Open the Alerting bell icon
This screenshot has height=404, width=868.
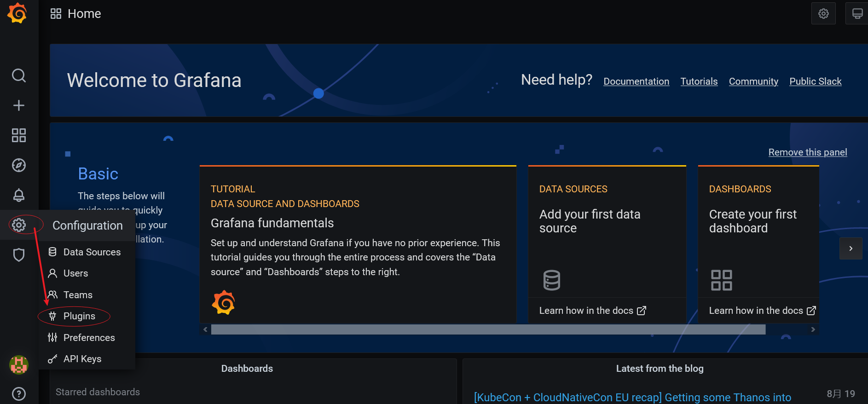point(19,195)
